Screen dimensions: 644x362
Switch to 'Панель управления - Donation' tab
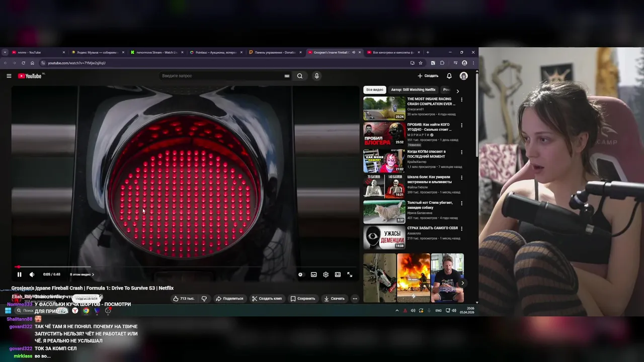pyautogui.click(x=276, y=52)
